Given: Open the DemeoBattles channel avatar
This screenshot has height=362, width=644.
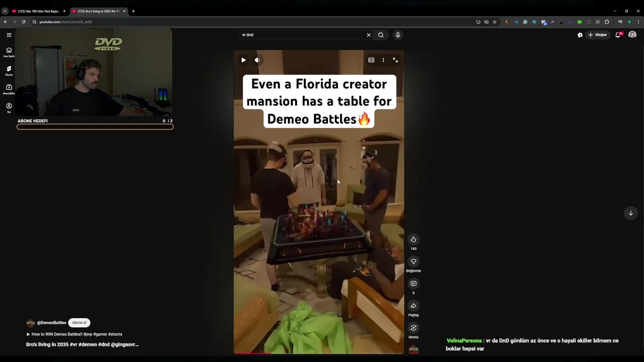Looking at the screenshot, I should [x=31, y=323].
